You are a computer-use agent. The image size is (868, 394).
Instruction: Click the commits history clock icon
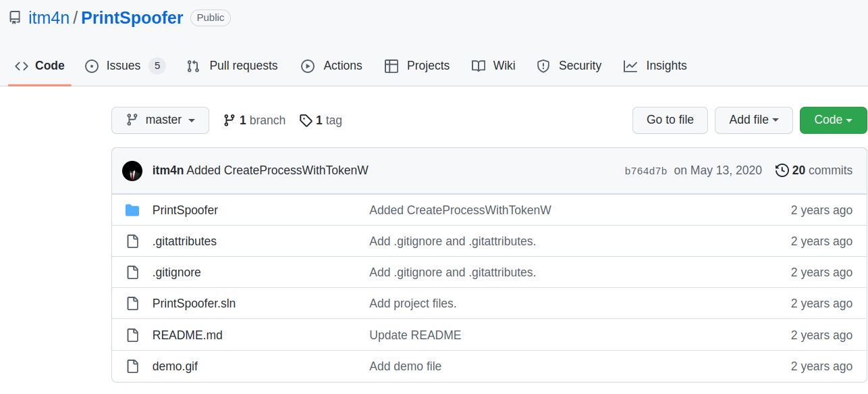782,170
